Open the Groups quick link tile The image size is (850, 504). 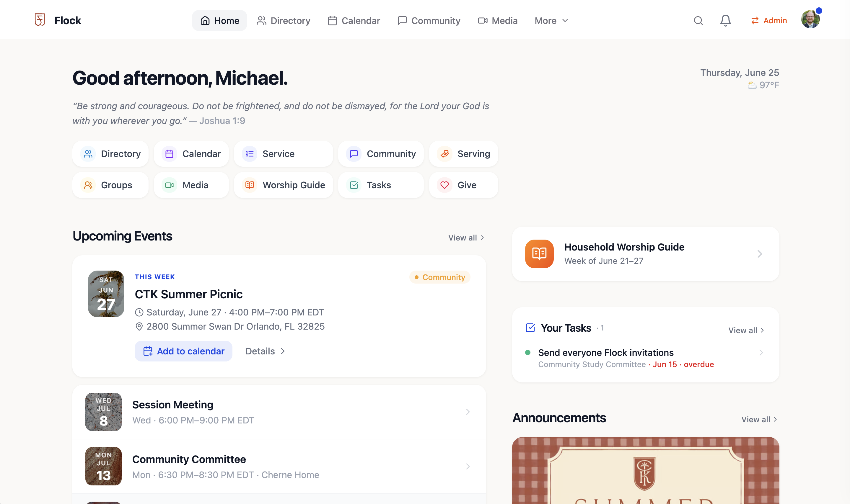110,185
